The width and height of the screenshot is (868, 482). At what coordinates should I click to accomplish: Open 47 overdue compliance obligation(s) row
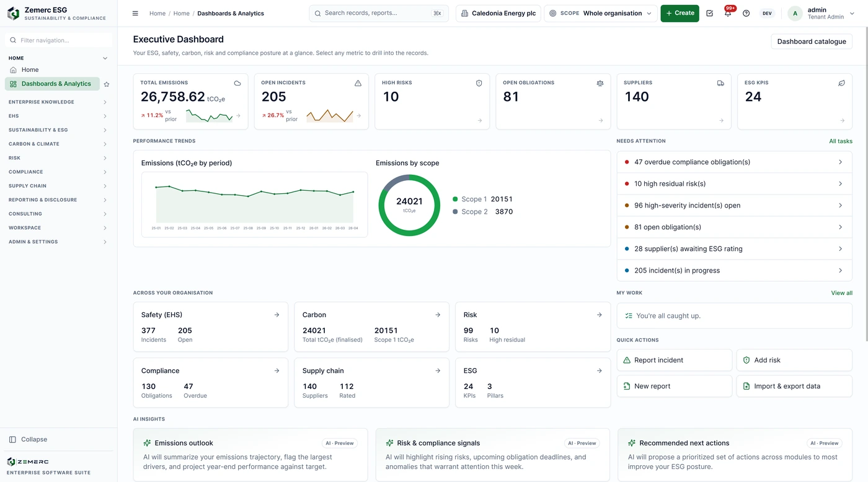734,162
